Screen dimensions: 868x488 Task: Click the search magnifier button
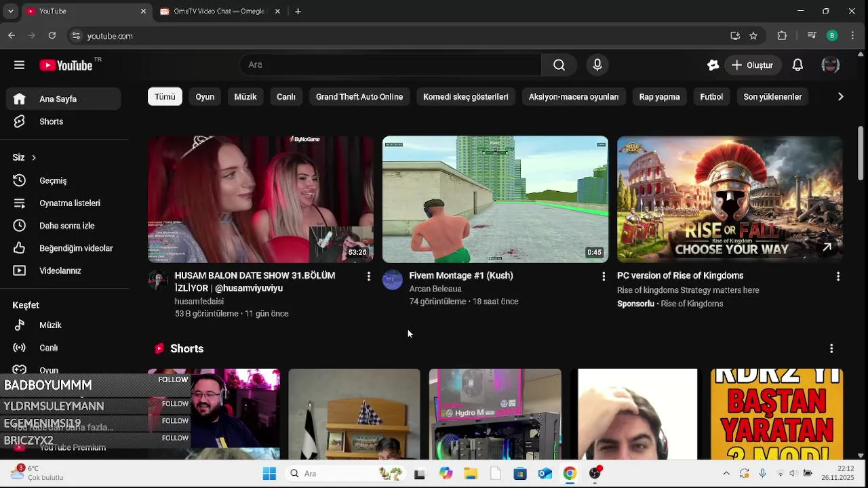(559, 65)
